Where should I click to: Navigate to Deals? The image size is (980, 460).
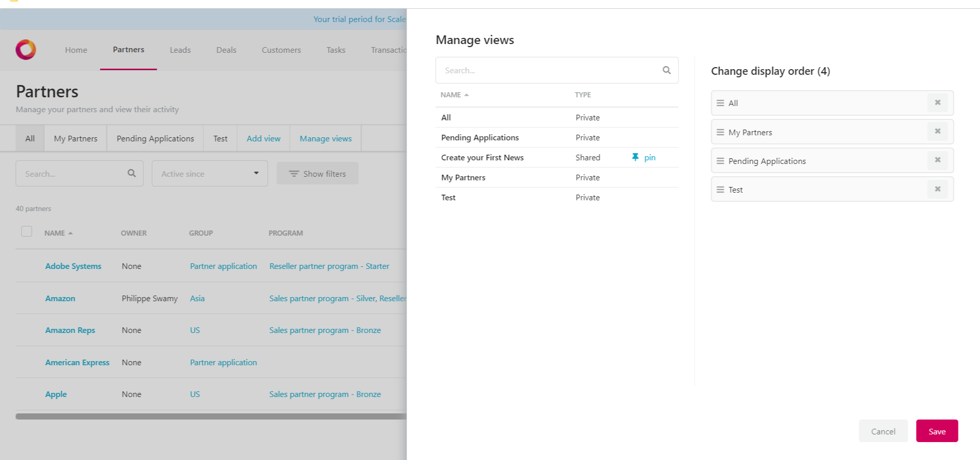pos(226,50)
